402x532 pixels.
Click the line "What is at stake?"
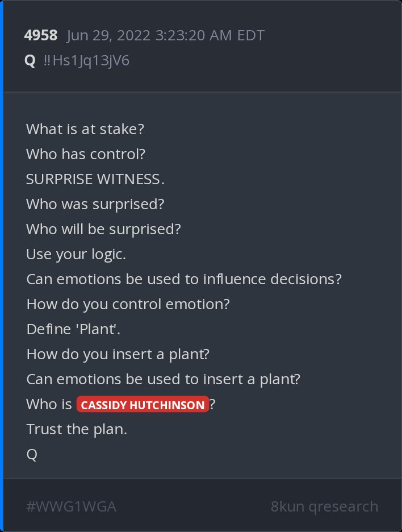click(x=85, y=129)
